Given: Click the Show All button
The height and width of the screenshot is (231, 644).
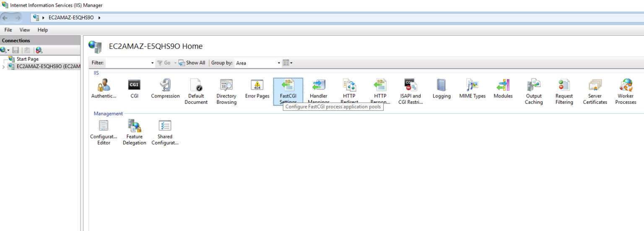Looking at the screenshot, I should (192, 63).
